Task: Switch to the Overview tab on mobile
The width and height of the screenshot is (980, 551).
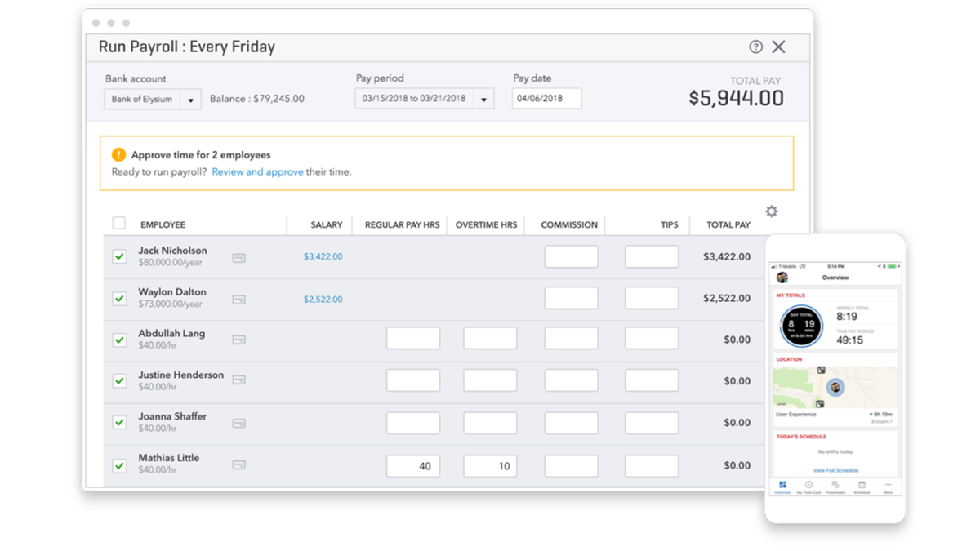Action: [x=782, y=484]
